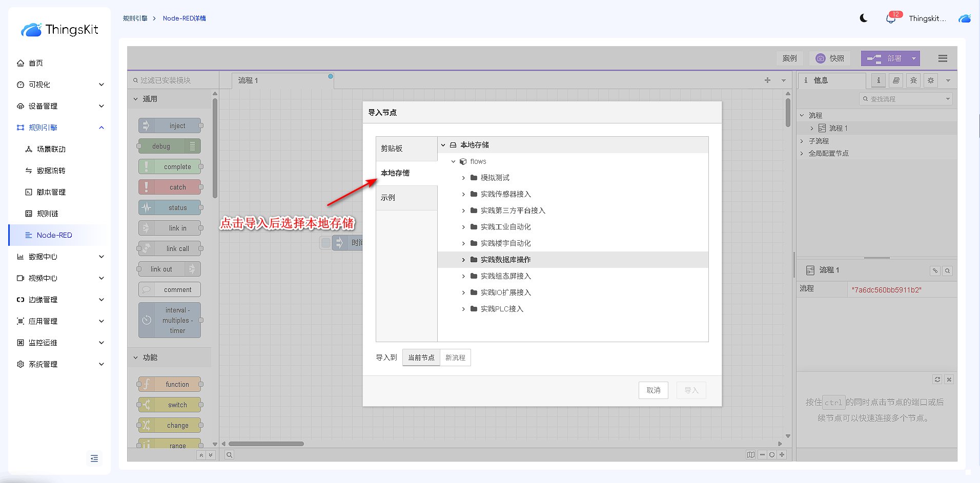Click the 案例 button
980x483 pixels.
(789, 58)
